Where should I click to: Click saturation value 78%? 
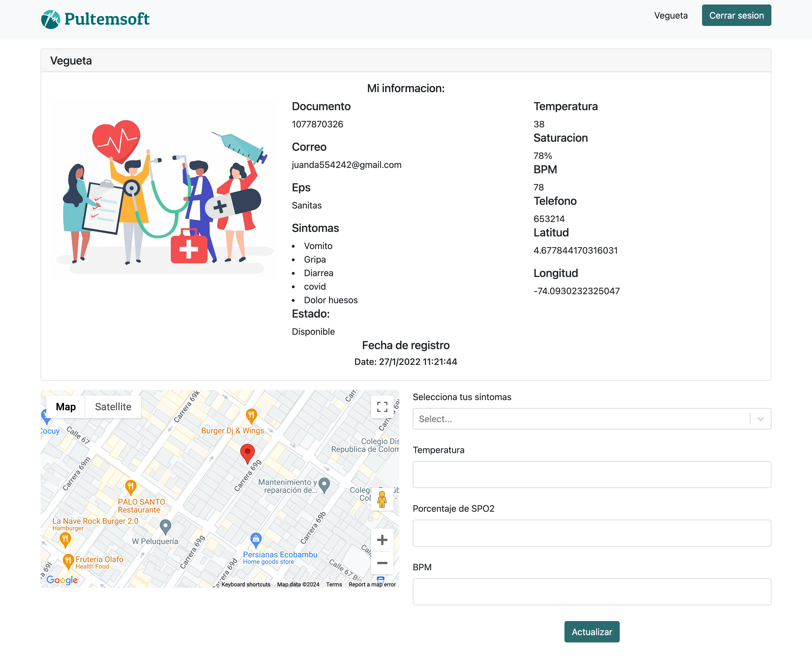(543, 156)
